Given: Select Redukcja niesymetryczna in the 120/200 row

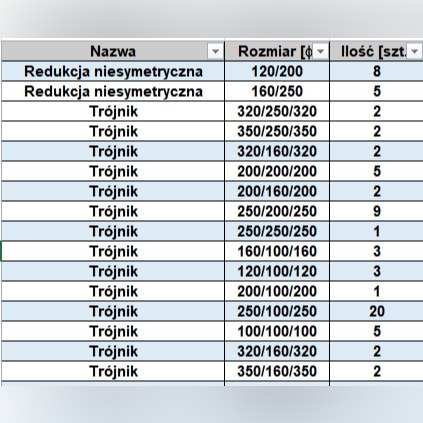Looking at the screenshot, I should pos(113,71).
